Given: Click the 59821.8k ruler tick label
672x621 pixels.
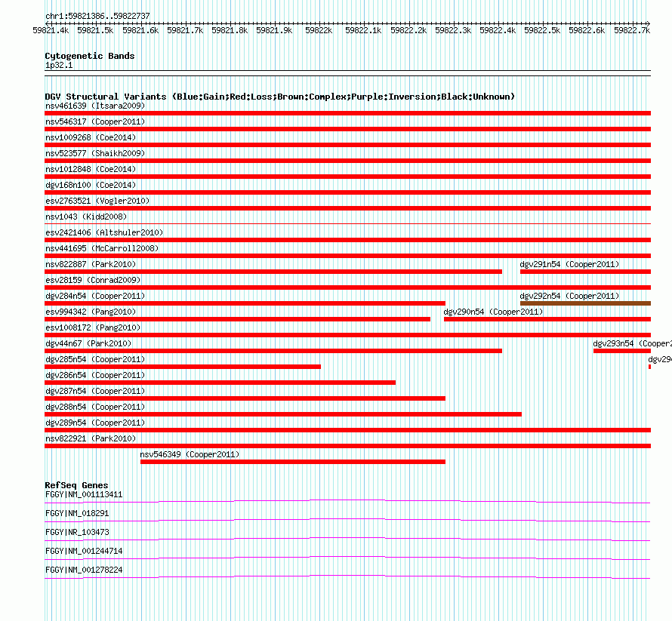Looking at the screenshot, I should tap(230, 30).
